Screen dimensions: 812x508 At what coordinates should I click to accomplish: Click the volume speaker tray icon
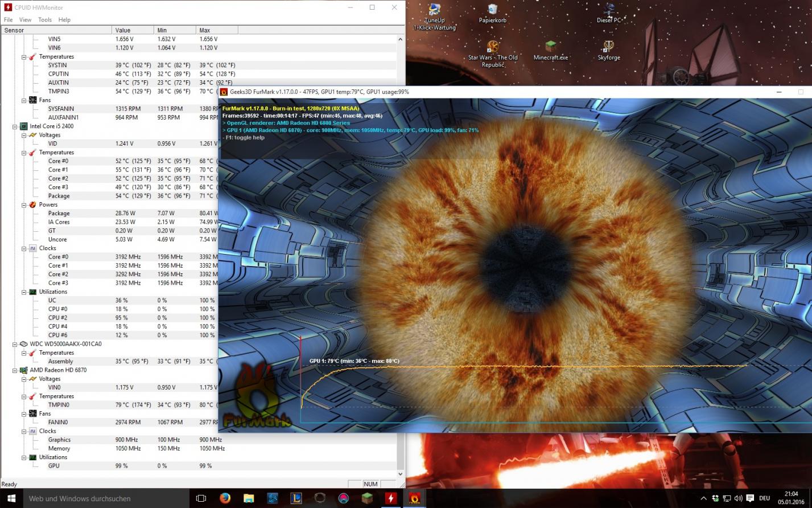pyautogui.click(x=738, y=498)
